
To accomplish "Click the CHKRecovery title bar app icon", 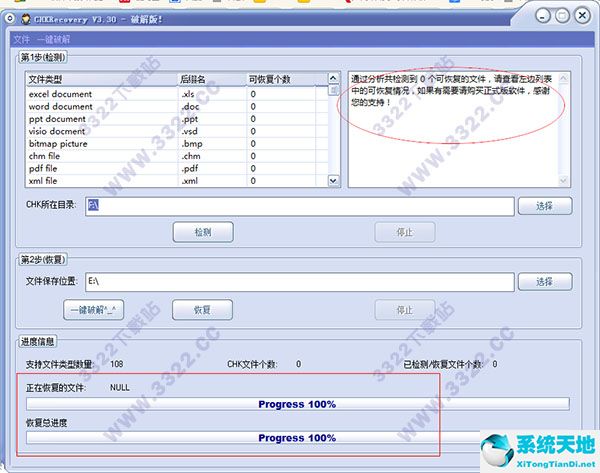I will pyautogui.click(x=26, y=19).
